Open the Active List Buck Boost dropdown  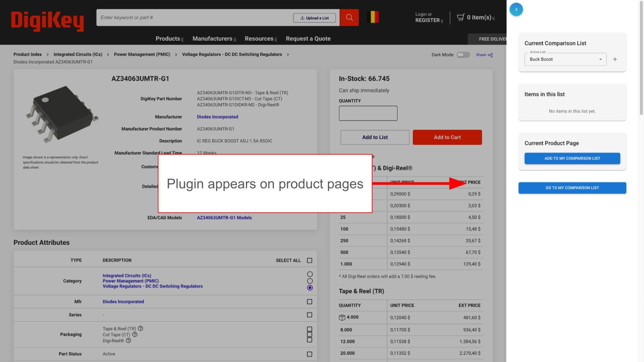pyautogui.click(x=565, y=59)
